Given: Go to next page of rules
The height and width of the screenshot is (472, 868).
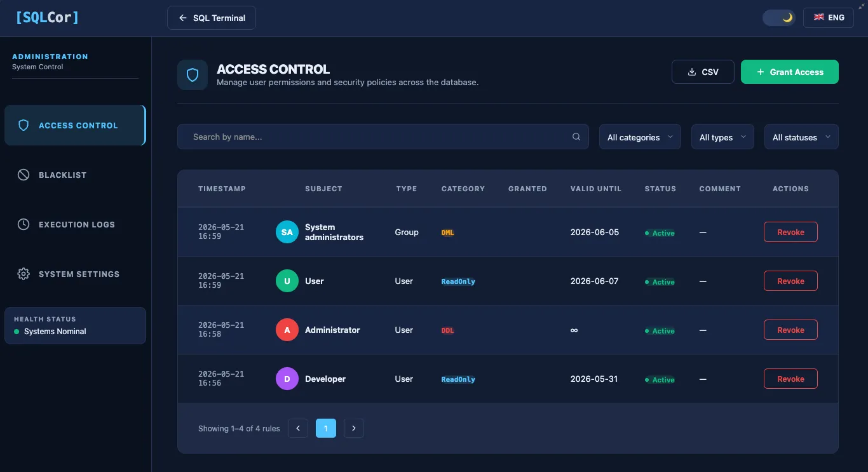Looking at the screenshot, I should [x=354, y=428].
